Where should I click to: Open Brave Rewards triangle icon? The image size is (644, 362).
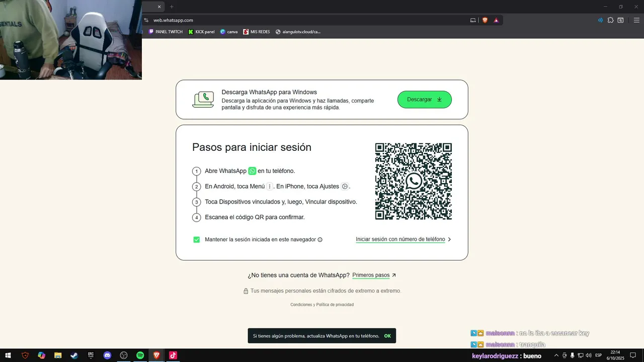click(496, 20)
